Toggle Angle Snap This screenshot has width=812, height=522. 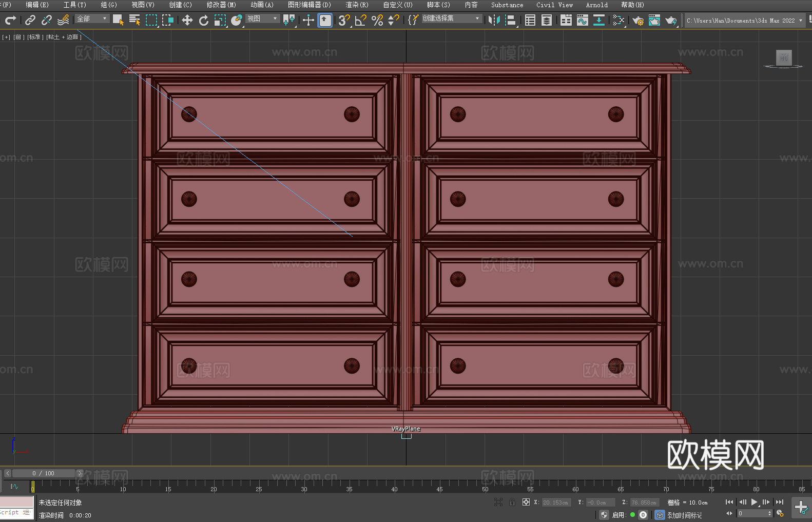click(x=361, y=20)
